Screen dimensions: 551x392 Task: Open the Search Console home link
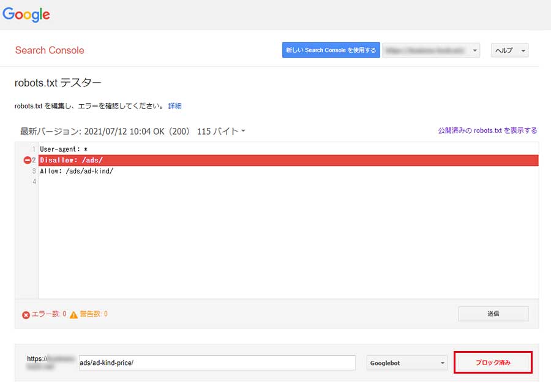tap(50, 50)
